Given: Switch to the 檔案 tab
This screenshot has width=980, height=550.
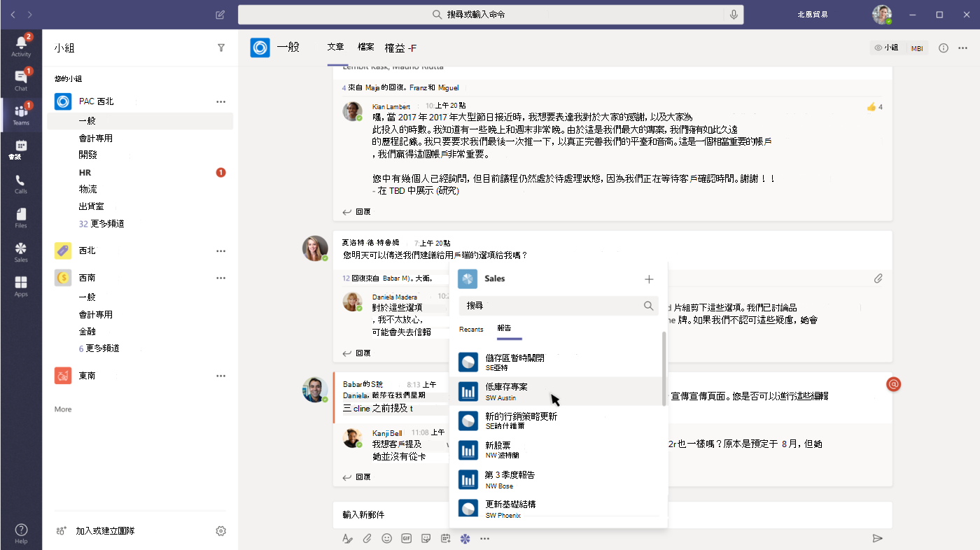Looking at the screenshot, I should pos(365,48).
